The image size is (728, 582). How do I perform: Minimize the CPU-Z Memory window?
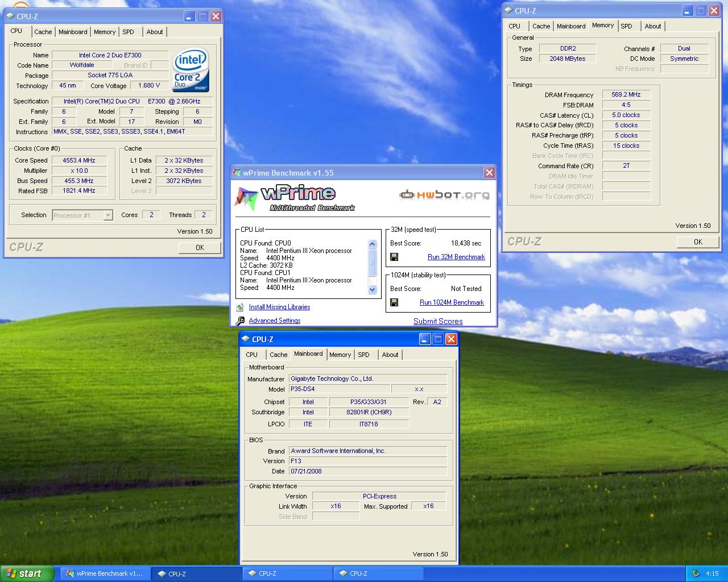click(x=688, y=11)
